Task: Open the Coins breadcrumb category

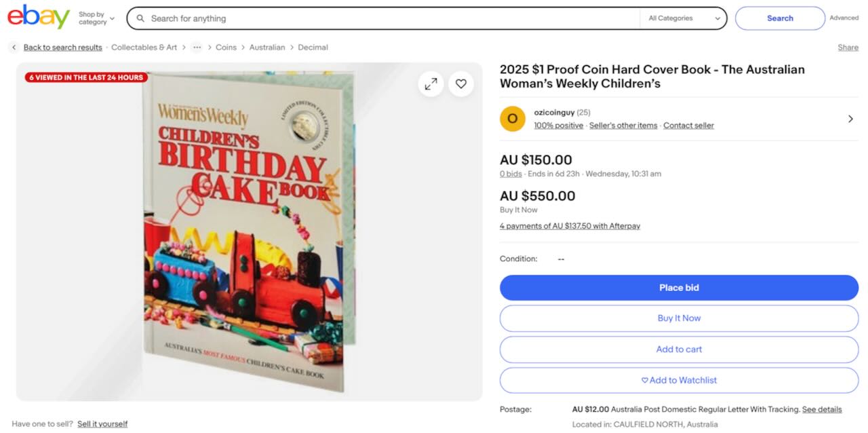Action: pos(226,48)
